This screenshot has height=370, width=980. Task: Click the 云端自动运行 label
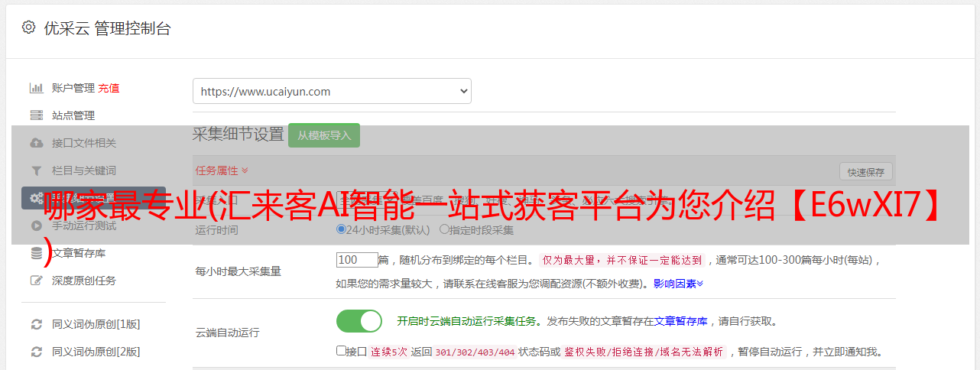tap(227, 333)
